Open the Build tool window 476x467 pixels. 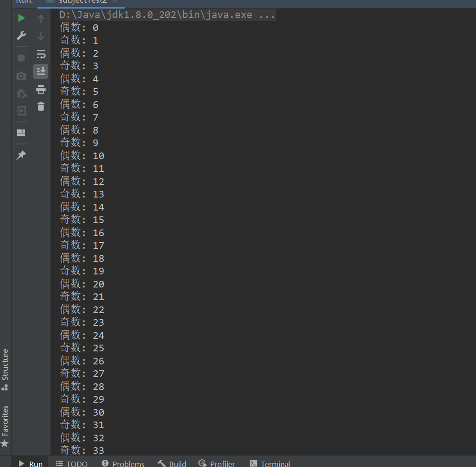point(172,463)
